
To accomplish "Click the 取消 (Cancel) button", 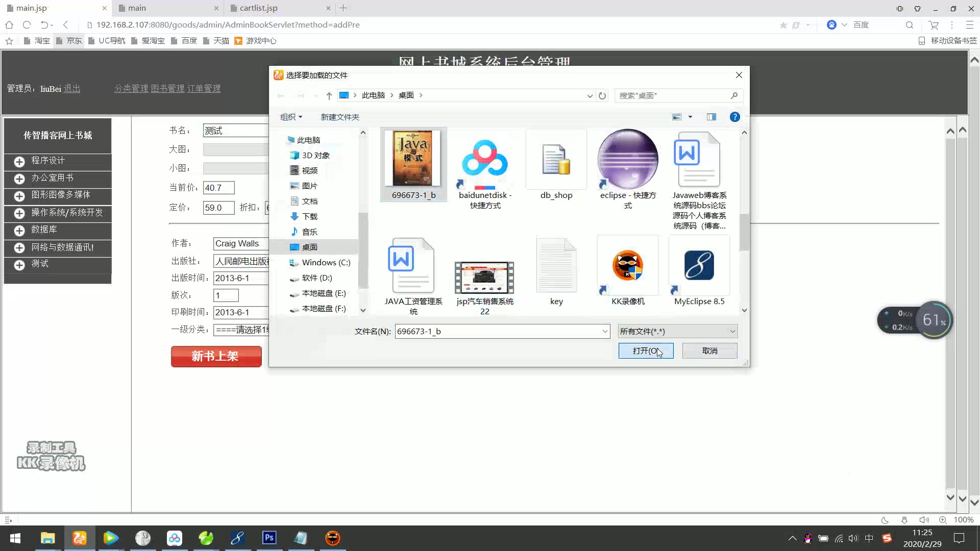I will [709, 350].
